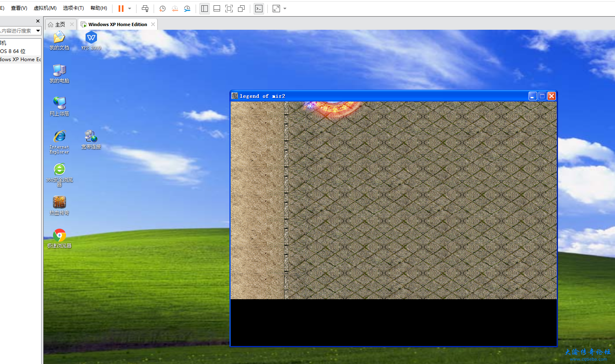Image resolution: width=615 pixels, height=364 pixels.
Task: Open the 查看(V) menu
Action: [x=19, y=8]
